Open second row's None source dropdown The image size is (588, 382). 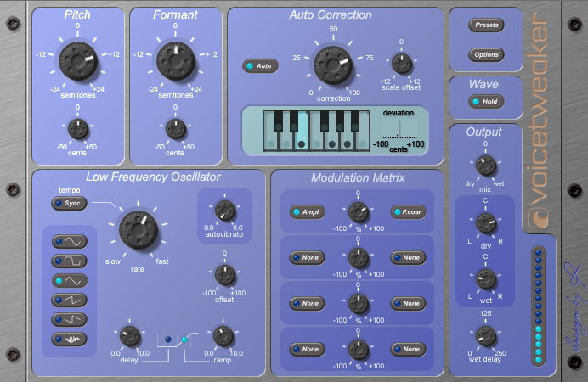307,257
